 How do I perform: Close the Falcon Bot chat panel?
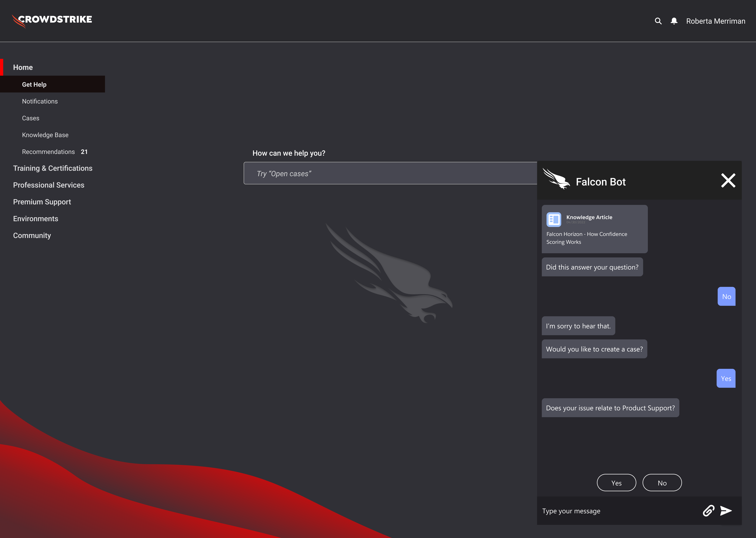point(728,181)
